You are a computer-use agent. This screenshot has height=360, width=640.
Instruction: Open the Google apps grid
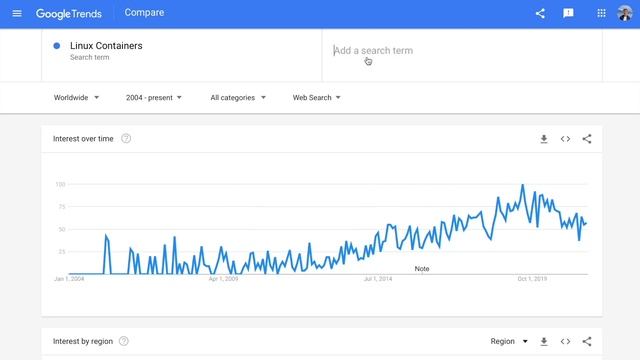coord(601,13)
